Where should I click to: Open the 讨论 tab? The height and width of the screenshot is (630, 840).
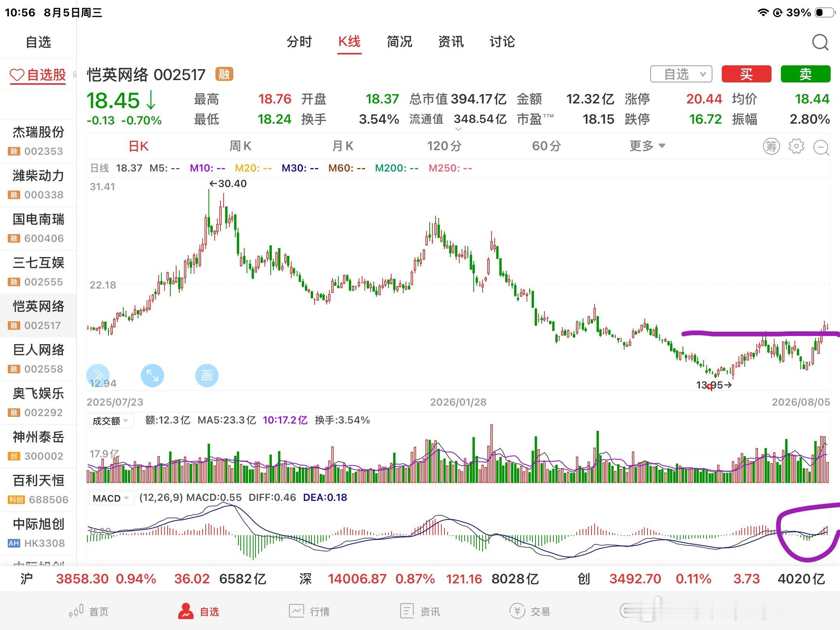[x=502, y=42]
